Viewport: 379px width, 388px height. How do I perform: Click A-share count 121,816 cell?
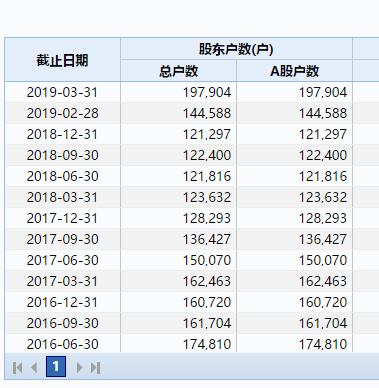[x=294, y=176]
